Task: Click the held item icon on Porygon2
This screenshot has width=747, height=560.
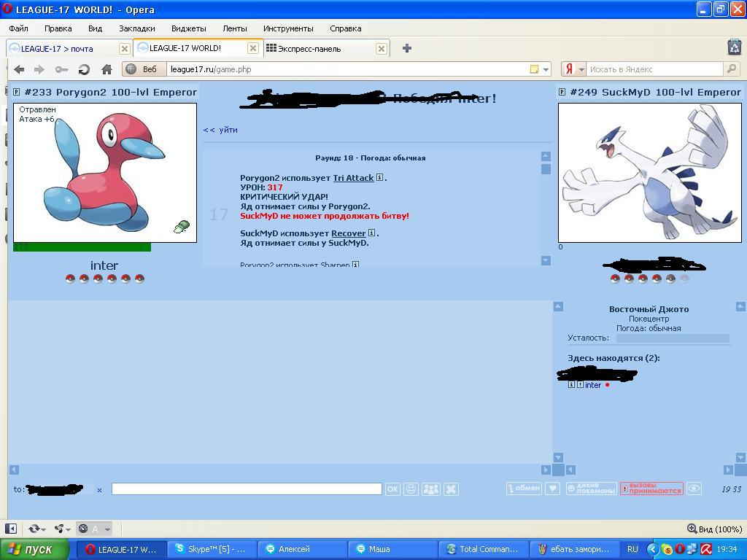Action: tap(182, 227)
